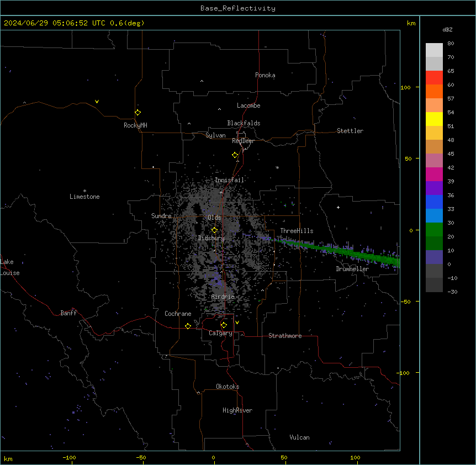Pick the blue 33-36 dBZ legend swatch

(x=434, y=202)
